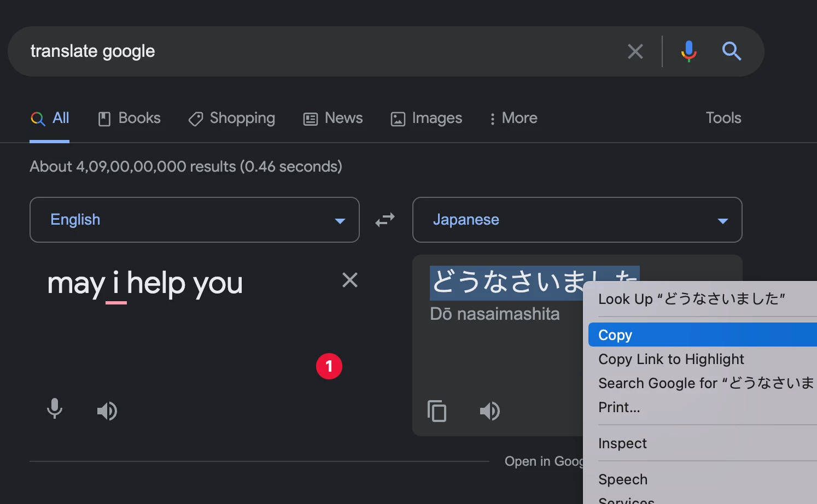Viewport: 817px width, 504px height.
Task: Click the source text may i help you
Action: pos(145,283)
